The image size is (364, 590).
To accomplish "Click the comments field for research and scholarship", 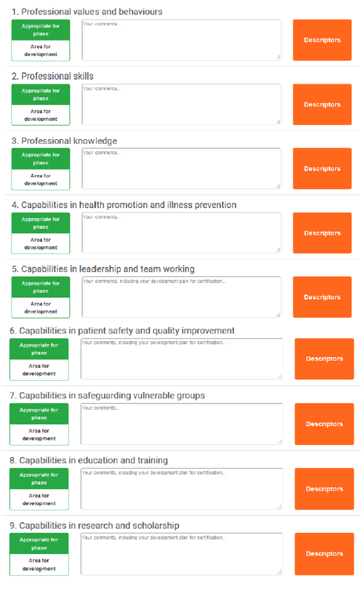I will pyautogui.click(x=182, y=554).
